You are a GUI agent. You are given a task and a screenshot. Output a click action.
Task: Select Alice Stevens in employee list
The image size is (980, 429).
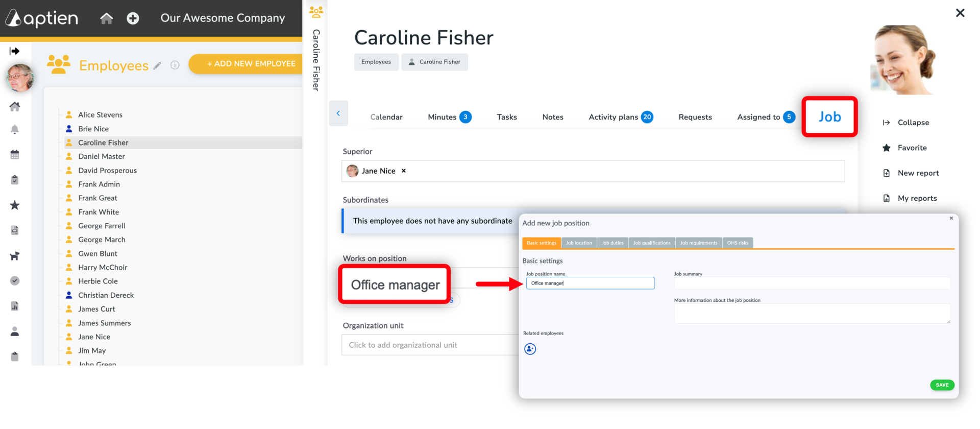(x=100, y=115)
